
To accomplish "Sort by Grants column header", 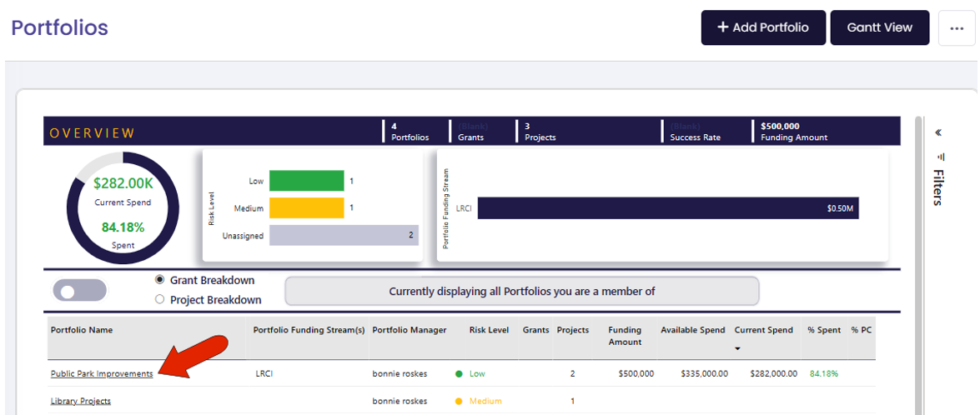I will 535,330.
